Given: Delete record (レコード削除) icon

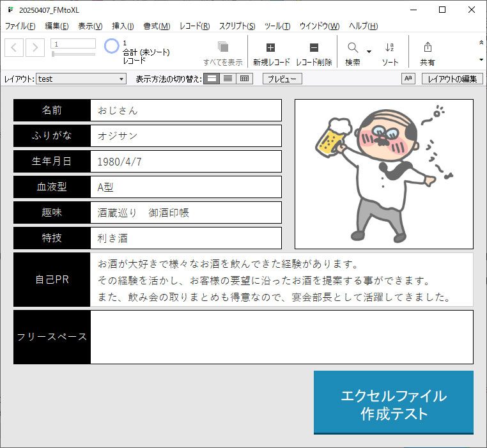Looking at the screenshot, I should click(314, 47).
